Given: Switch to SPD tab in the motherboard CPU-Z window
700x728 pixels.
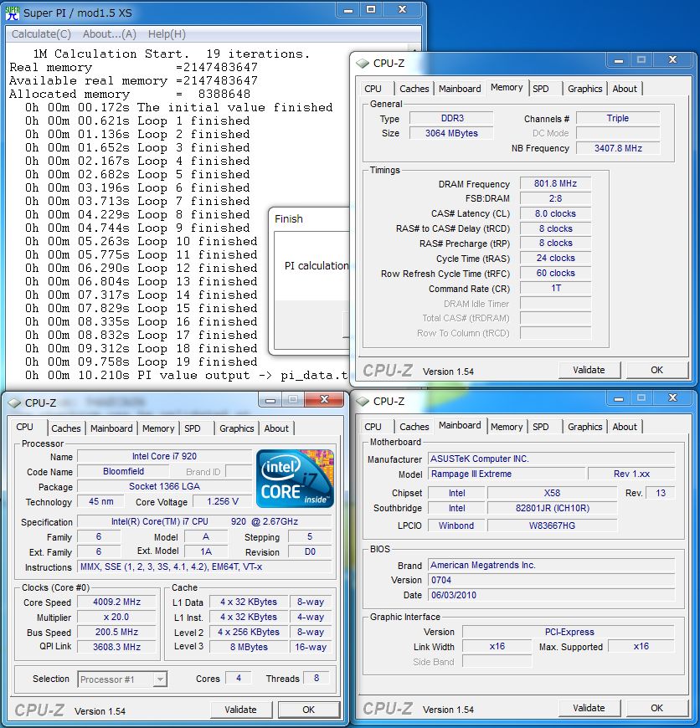Looking at the screenshot, I should tap(541, 427).
